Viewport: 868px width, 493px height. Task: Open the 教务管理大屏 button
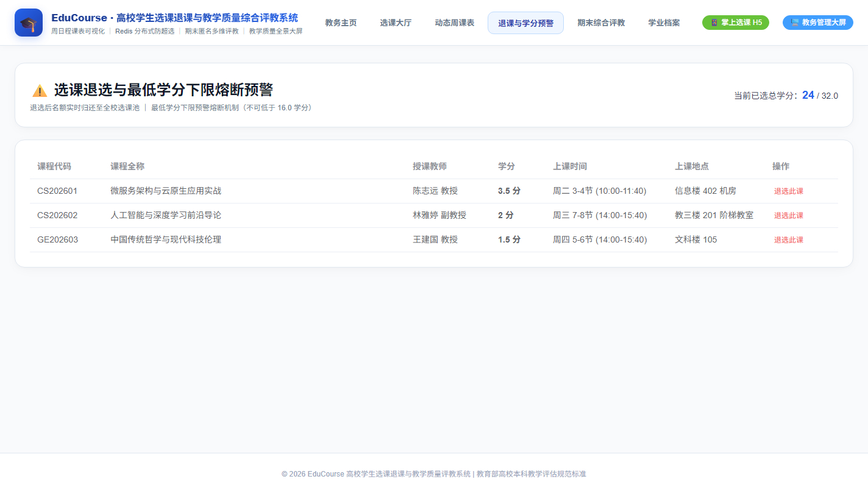click(818, 23)
